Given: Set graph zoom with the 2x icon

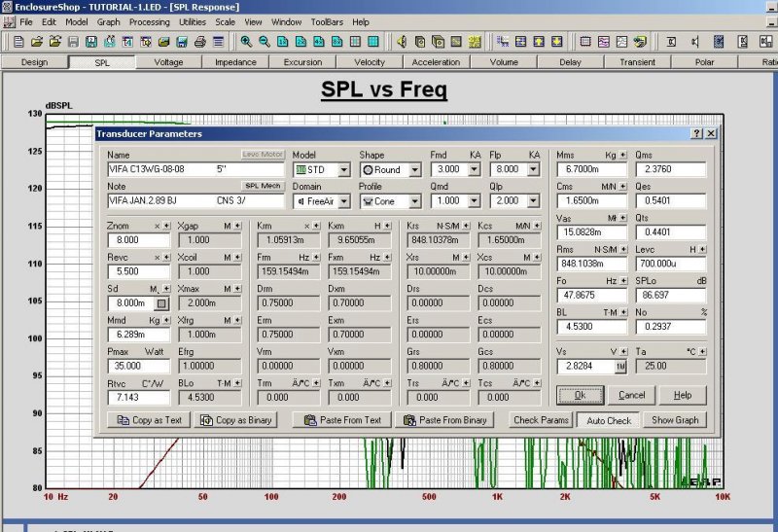Looking at the screenshot, I should point(301,42).
